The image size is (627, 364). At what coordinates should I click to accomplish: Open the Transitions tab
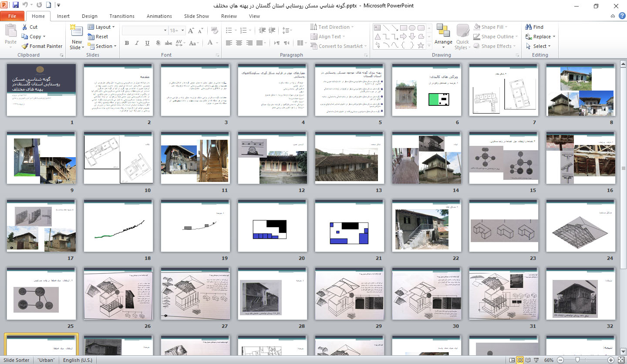122,16
